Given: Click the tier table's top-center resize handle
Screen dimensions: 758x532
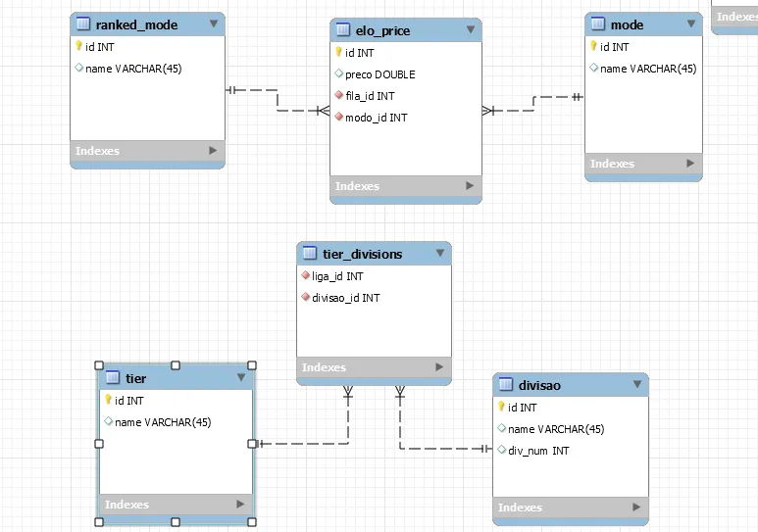Looking at the screenshot, I should point(176,365).
